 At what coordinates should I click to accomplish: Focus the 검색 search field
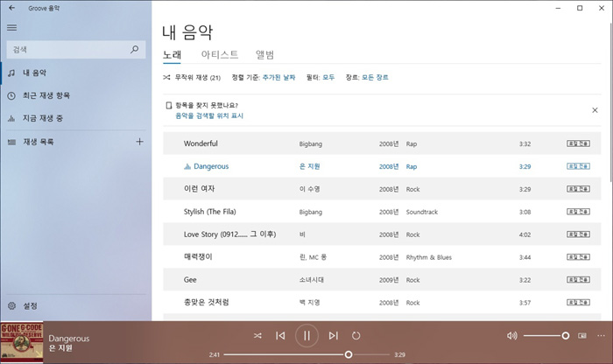pos(76,50)
